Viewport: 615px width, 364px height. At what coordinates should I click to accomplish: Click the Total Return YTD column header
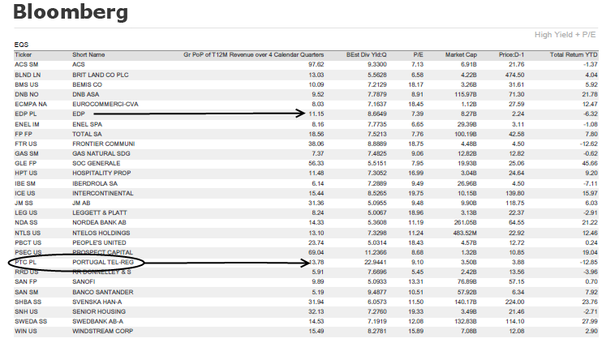pyautogui.click(x=574, y=55)
